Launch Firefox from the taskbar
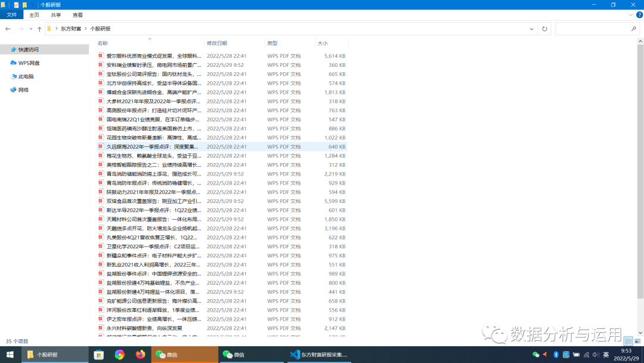 coord(141,355)
